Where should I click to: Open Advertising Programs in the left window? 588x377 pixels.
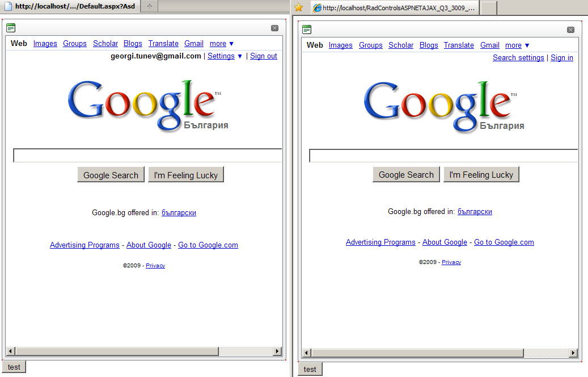pos(84,245)
